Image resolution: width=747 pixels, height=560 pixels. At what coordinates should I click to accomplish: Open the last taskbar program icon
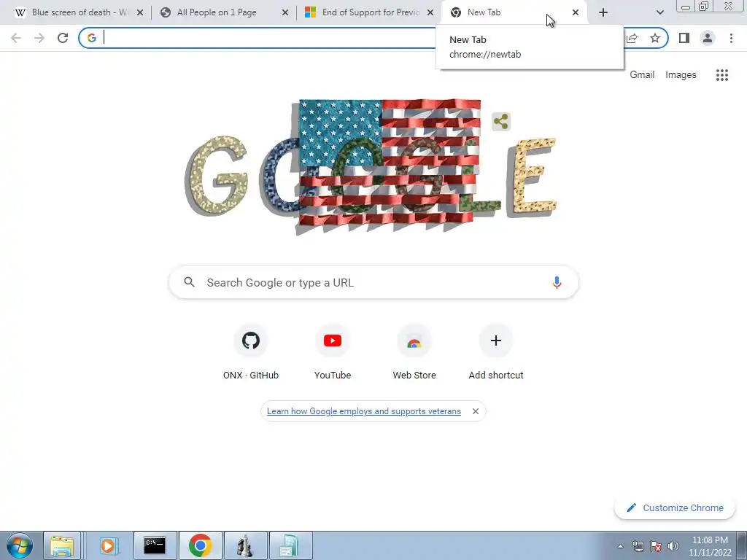coord(291,545)
